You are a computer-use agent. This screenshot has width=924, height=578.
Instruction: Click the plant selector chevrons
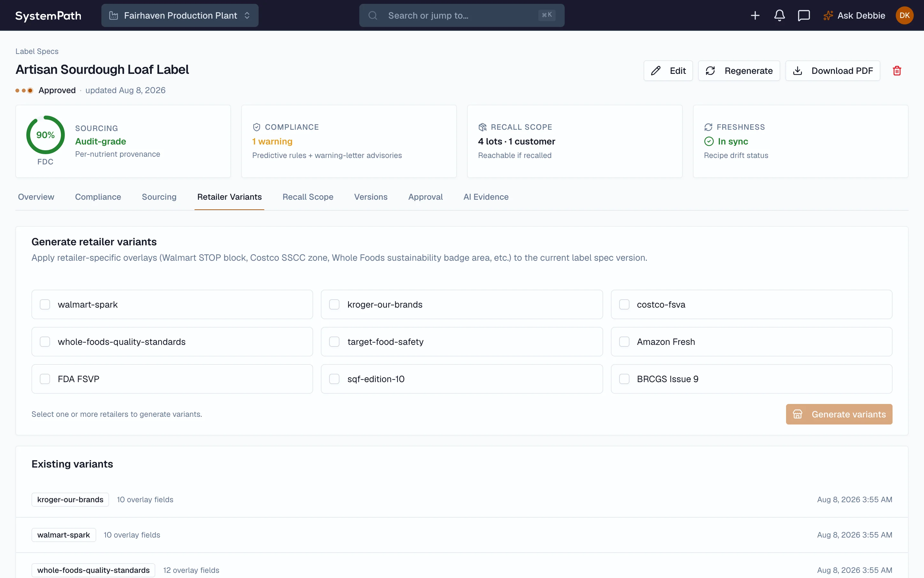247,15
